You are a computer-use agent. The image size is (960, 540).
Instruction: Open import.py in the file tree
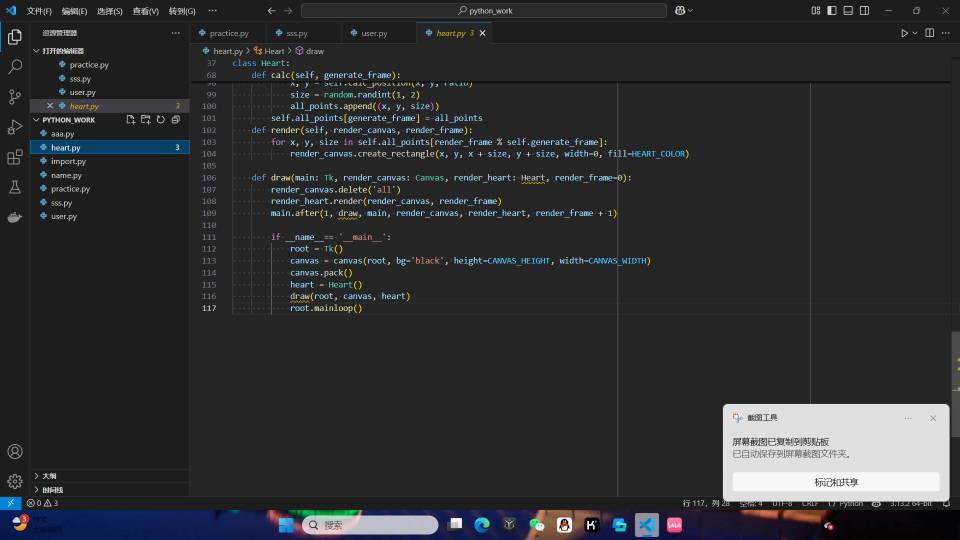68,161
